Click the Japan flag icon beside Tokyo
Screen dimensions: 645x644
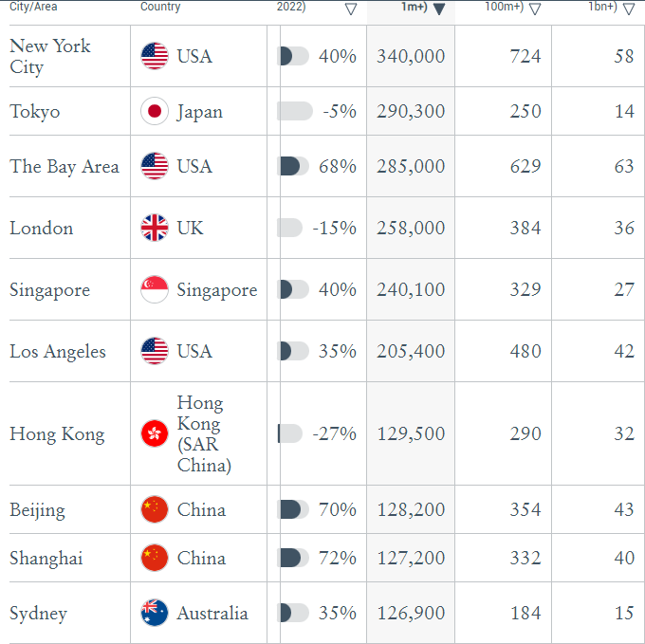pyautogui.click(x=155, y=111)
